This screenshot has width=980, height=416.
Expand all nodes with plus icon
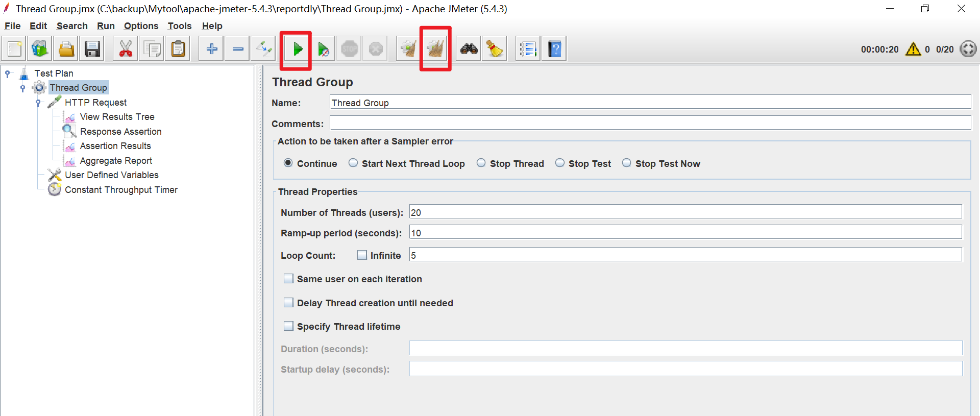(x=211, y=49)
